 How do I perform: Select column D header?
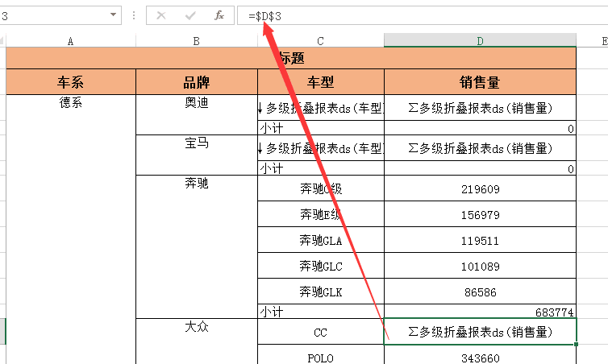480,40
